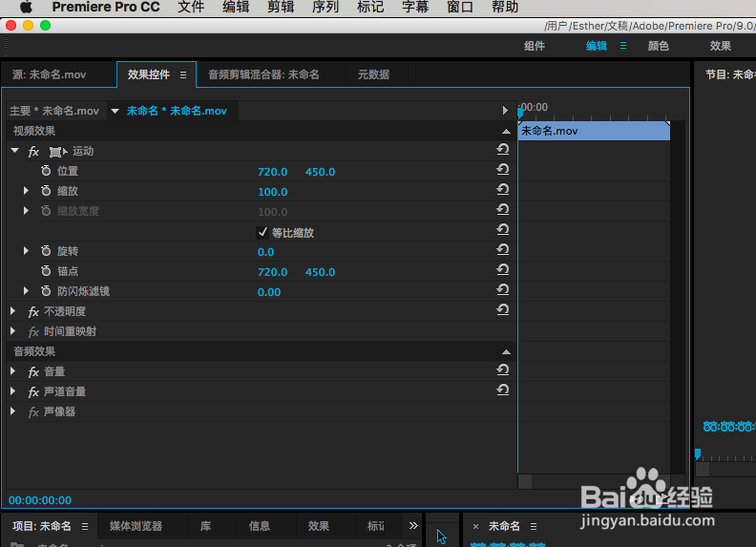
Task: Toggle the 声道音量 fx effect
Action: pos(33,392)
